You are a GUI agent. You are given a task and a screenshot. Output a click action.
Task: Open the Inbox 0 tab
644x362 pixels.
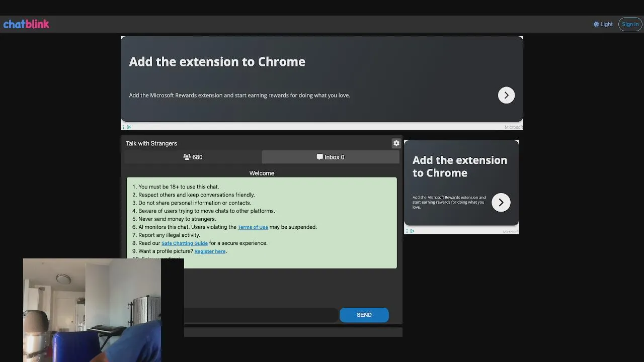click(x=331, y=157)
